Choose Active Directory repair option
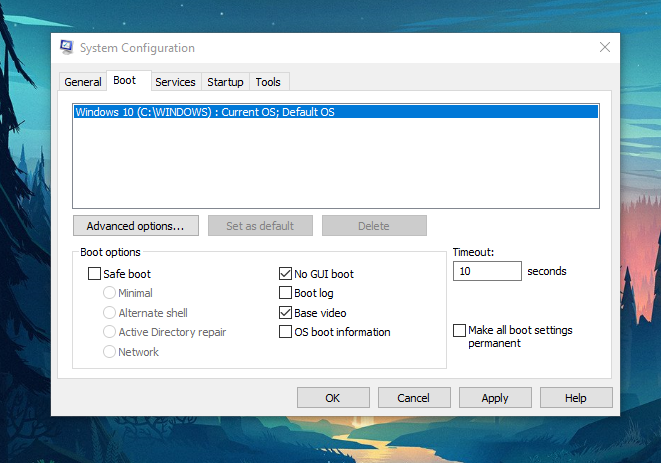Screen dimensions: 661x463 coord(109,332)
